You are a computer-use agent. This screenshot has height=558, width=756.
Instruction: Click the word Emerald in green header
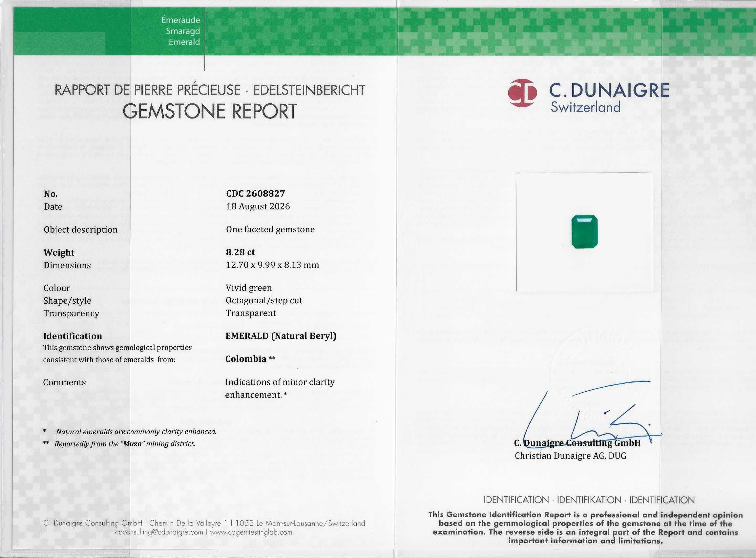coord(184,42)
